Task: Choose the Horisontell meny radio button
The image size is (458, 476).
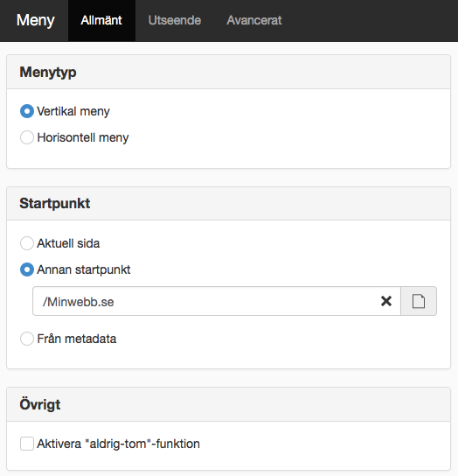Action: [x=27, y=137]
